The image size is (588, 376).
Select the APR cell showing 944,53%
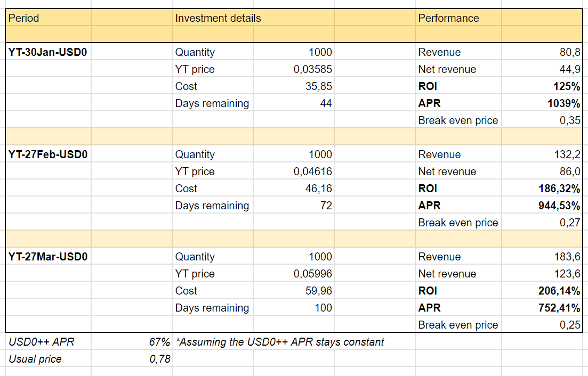click(x=559, y=206)
